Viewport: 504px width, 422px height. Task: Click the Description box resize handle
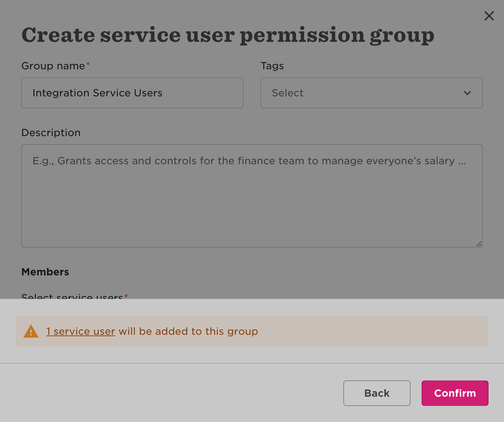coord(479,244)
